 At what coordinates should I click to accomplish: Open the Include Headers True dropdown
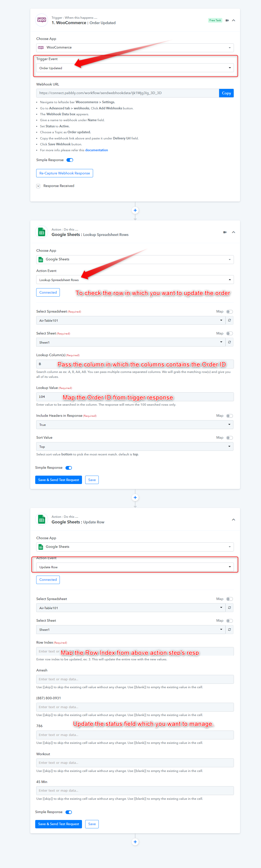pos(135,425)
